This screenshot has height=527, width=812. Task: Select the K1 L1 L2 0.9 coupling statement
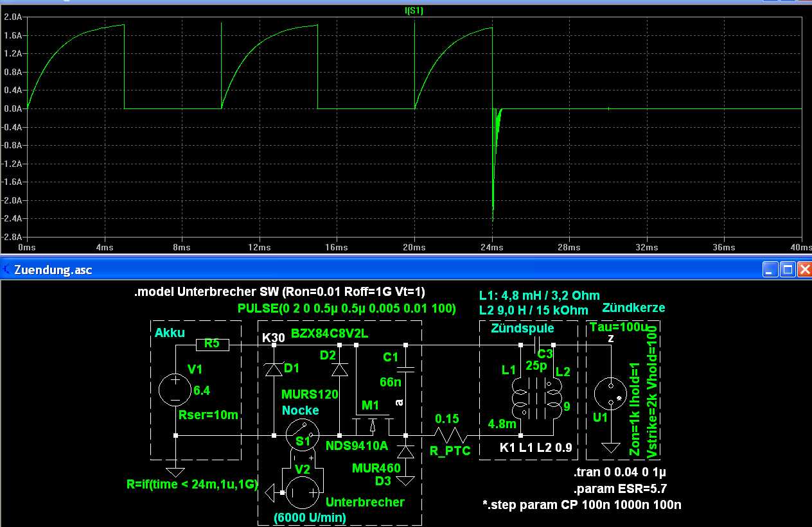coord(536,447)
